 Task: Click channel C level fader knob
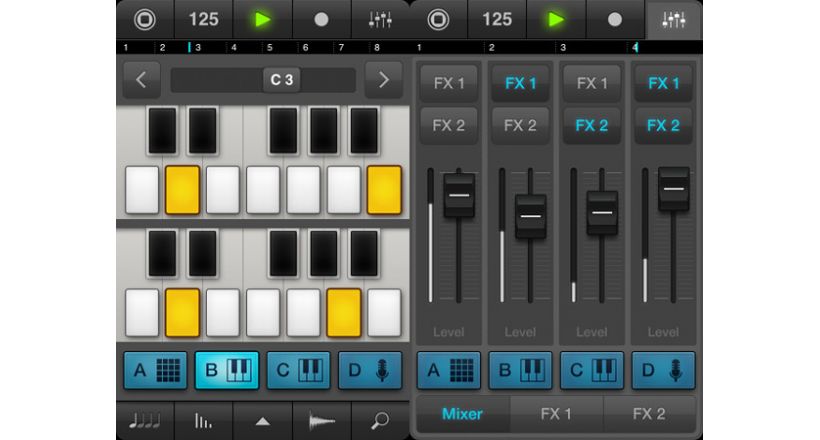pos(602,212)
